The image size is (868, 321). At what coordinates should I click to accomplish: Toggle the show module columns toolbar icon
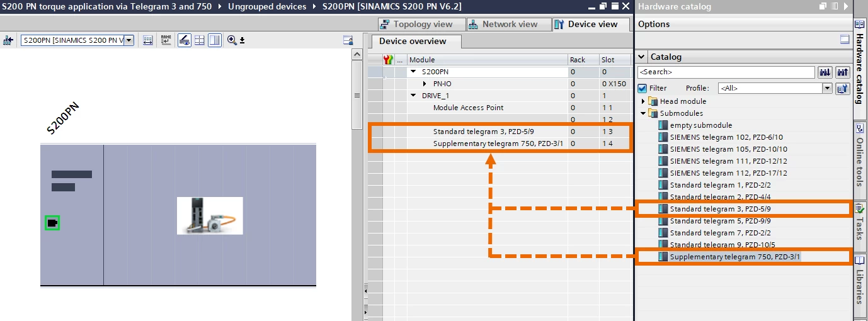215,40
